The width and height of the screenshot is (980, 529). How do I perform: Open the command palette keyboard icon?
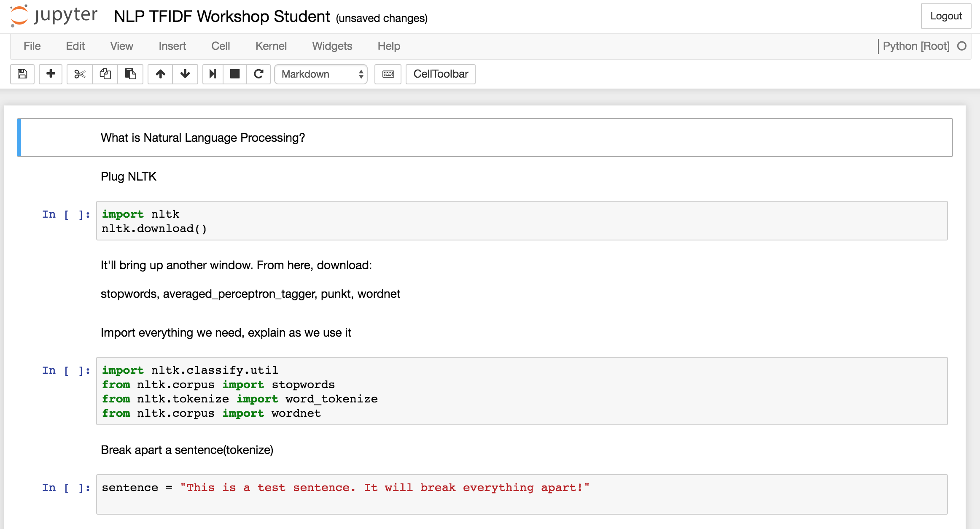point(388,74)
